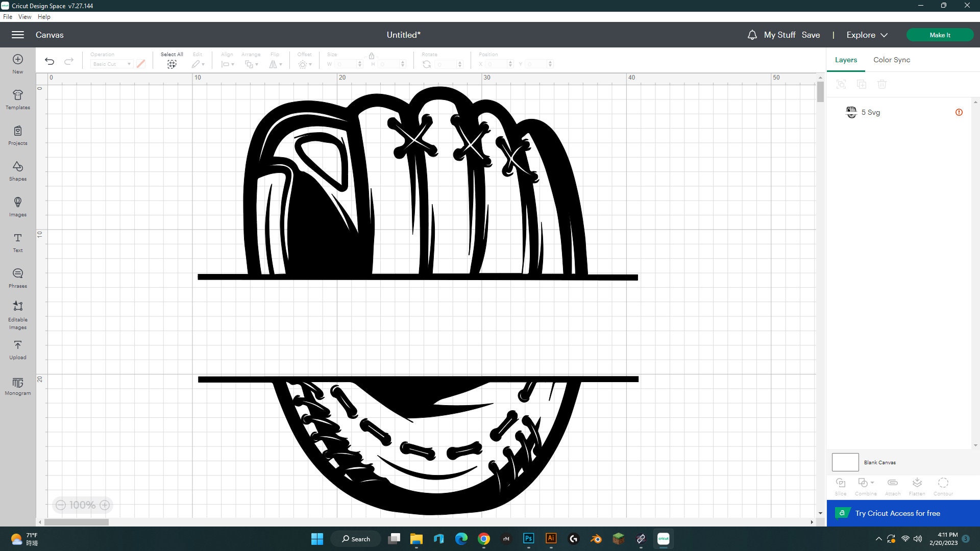
Task: Click the Try Cricut Access for free banner
Action: (898, 513)
